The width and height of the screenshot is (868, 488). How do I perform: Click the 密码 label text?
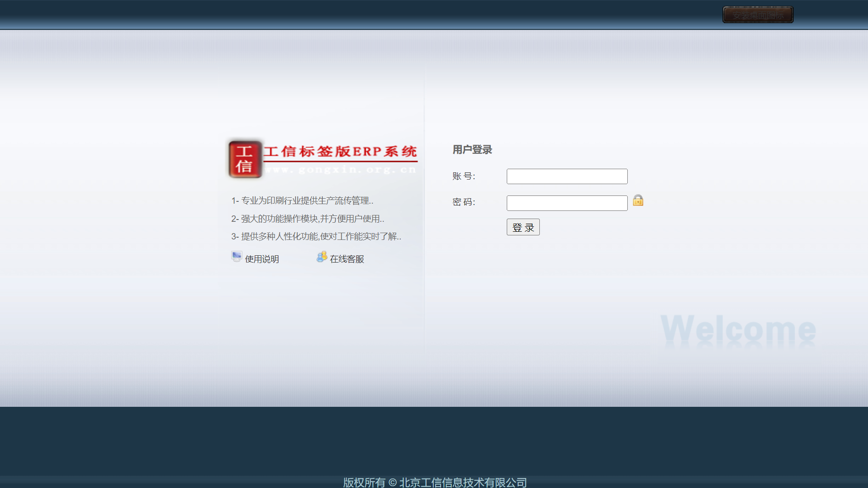463,202
